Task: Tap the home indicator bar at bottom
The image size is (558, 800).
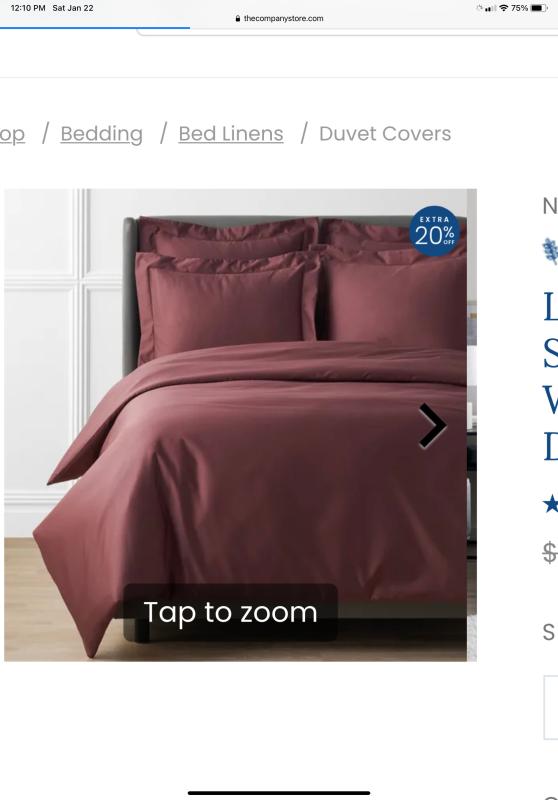Action: (x=279, y=793)
